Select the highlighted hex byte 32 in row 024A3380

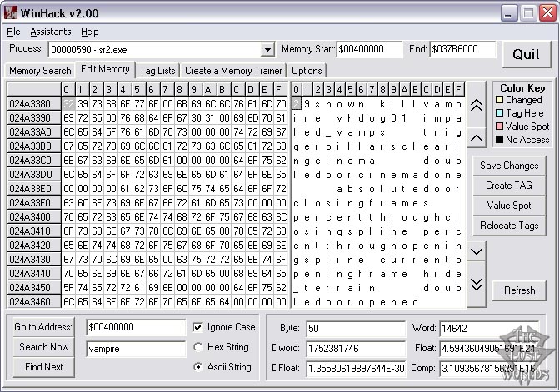coord(68,104)
